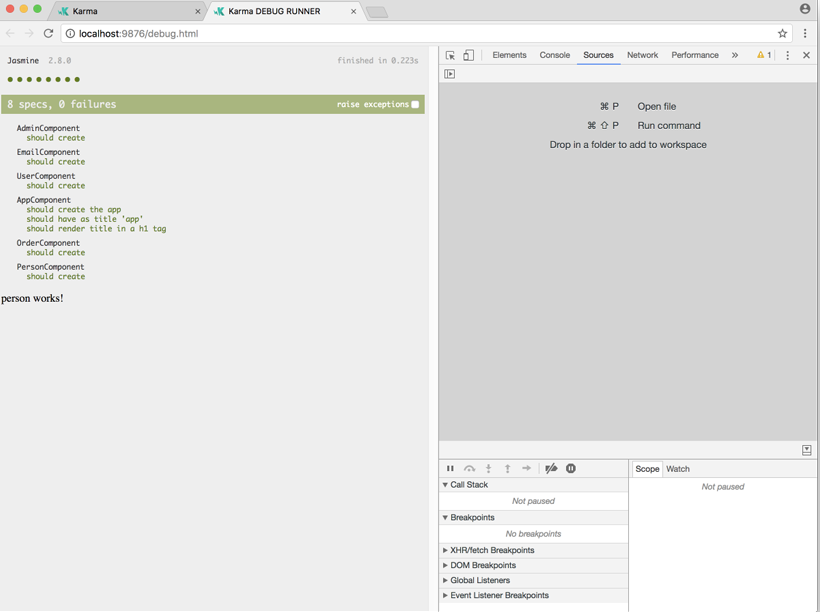This screenshot has width=820, height=612.
Task: Toggle the device toolbar icon
Action: tap(469, 55)
